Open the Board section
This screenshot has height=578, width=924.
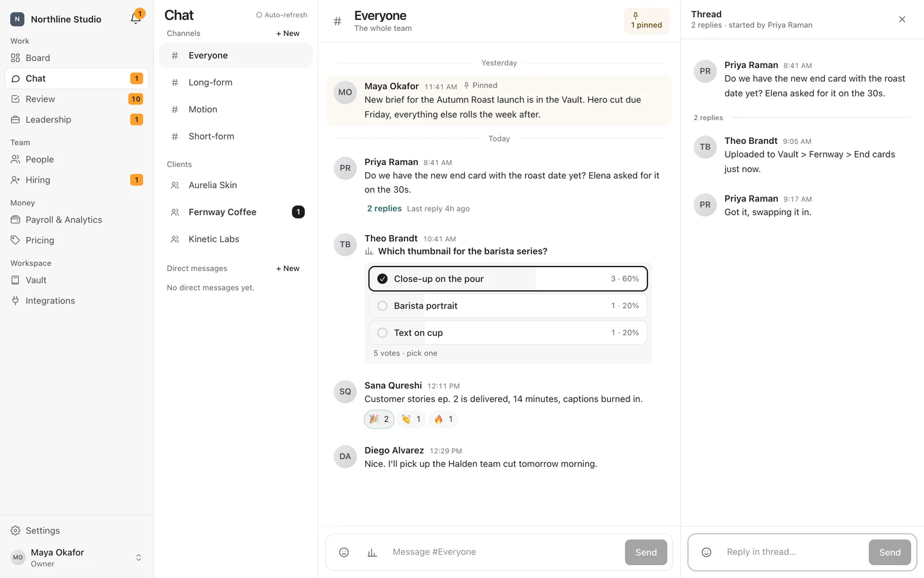pos(77,58)
